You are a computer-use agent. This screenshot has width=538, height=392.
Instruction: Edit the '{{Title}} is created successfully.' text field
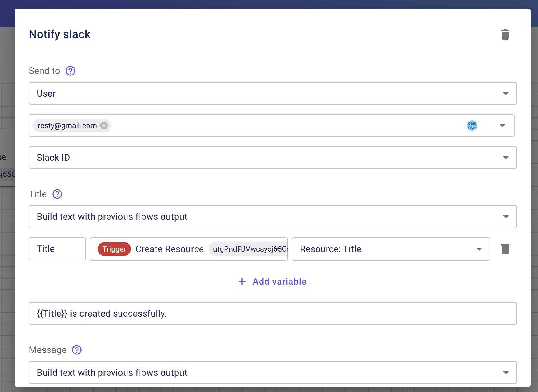272,313
